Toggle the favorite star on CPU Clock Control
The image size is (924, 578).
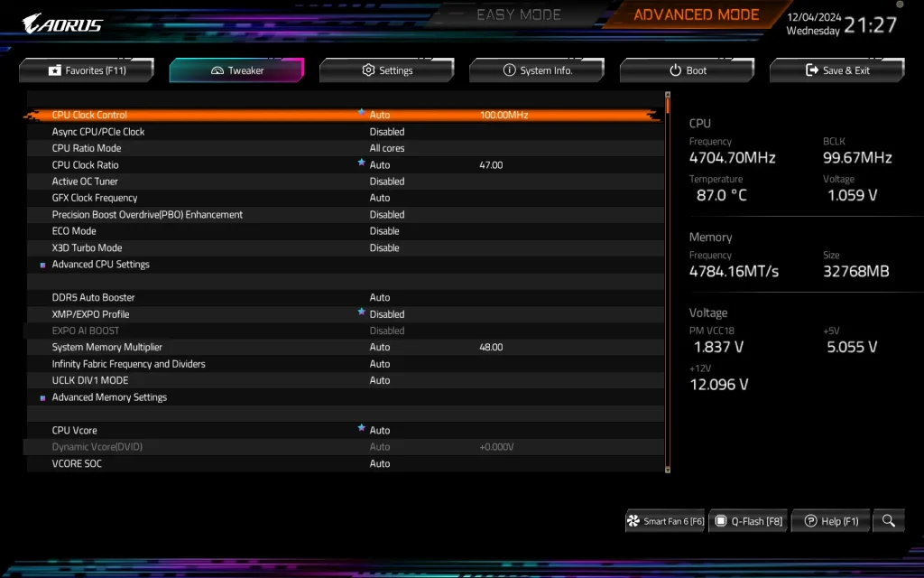click(x=360, y=115)
